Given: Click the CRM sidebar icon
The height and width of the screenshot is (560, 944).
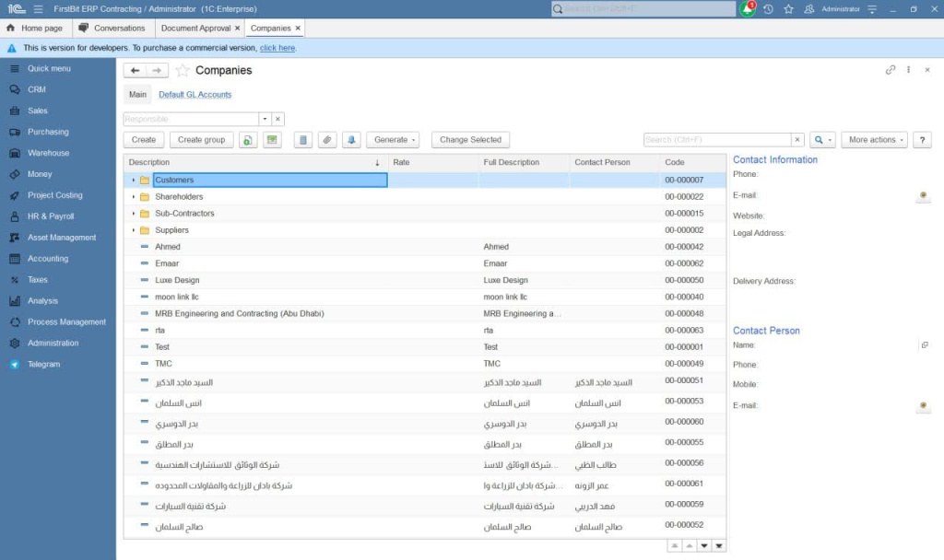Looking at the screenshot, I should click(15, 89).
